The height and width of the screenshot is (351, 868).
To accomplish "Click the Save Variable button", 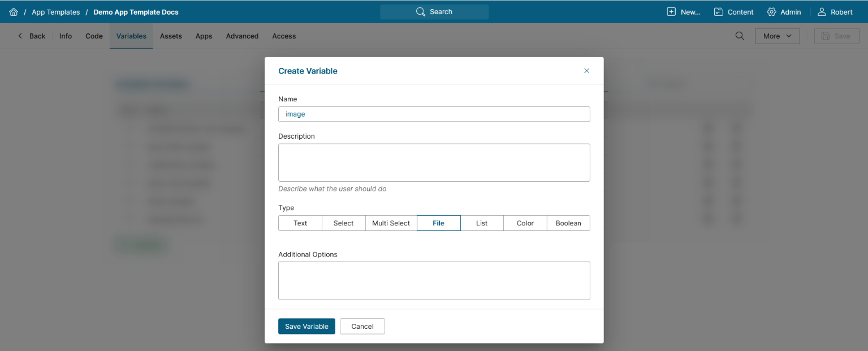I will 306,327.
